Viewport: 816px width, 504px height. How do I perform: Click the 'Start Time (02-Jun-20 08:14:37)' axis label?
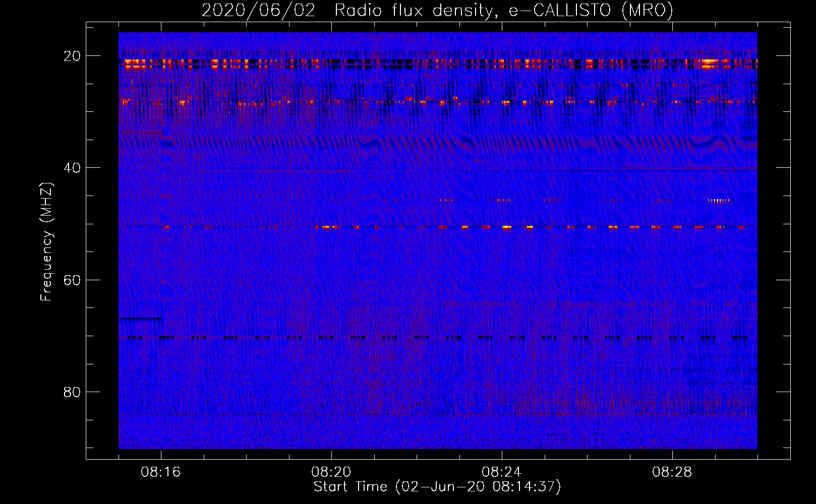[x=437, y=487]
